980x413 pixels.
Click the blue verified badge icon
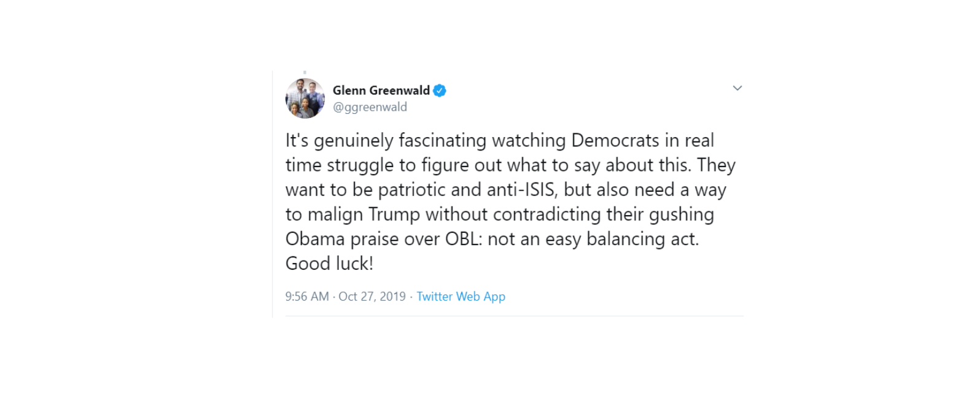pyautogui.click(x=440, y=91)
